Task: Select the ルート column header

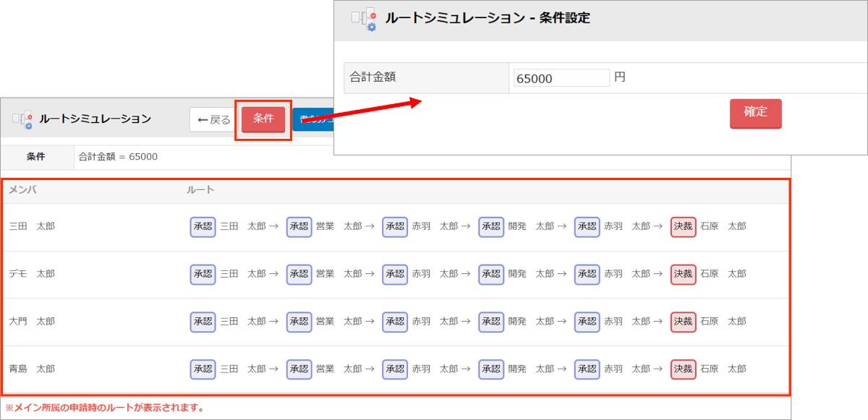Action: pos(200,190)
